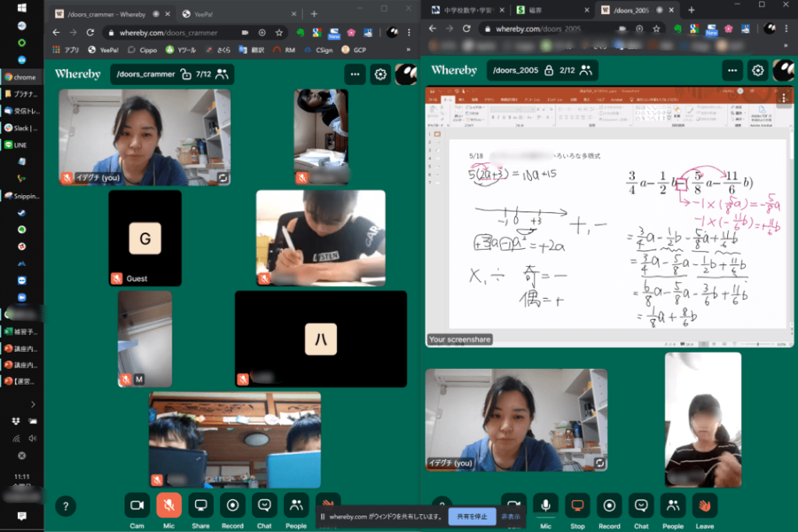The image size is (798, 532).
Task: Click help question mark icon
Action: pyautogui.click(x=66, y=505)
